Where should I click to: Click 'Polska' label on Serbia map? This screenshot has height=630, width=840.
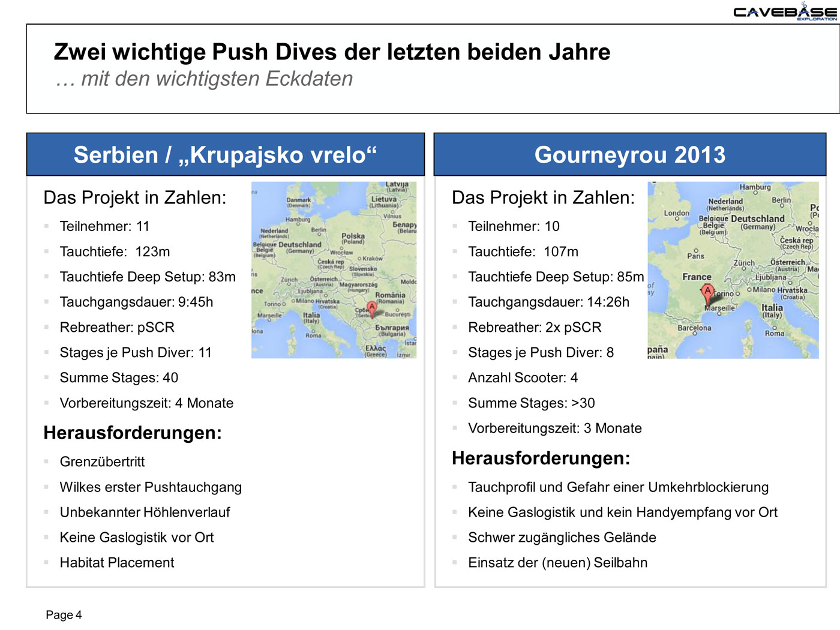[x=353, y=236]
